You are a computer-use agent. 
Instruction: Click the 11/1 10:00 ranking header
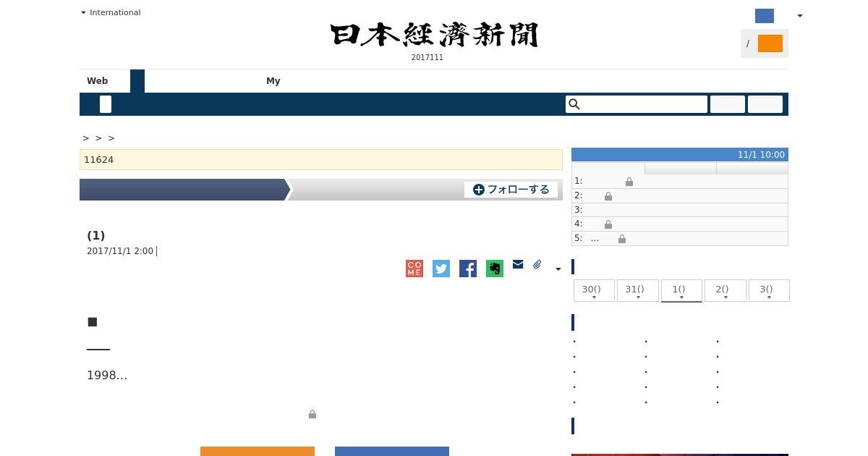pos(680,154)
